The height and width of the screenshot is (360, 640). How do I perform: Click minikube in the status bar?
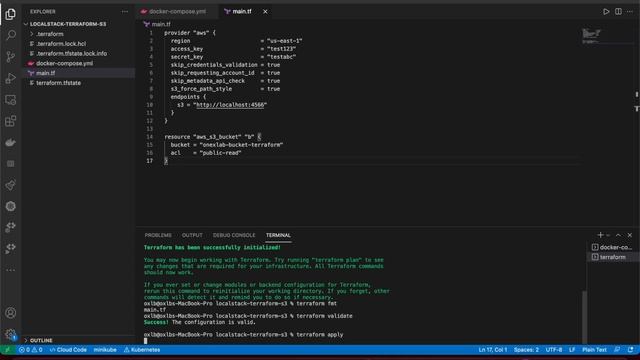(x=105, y=350)
